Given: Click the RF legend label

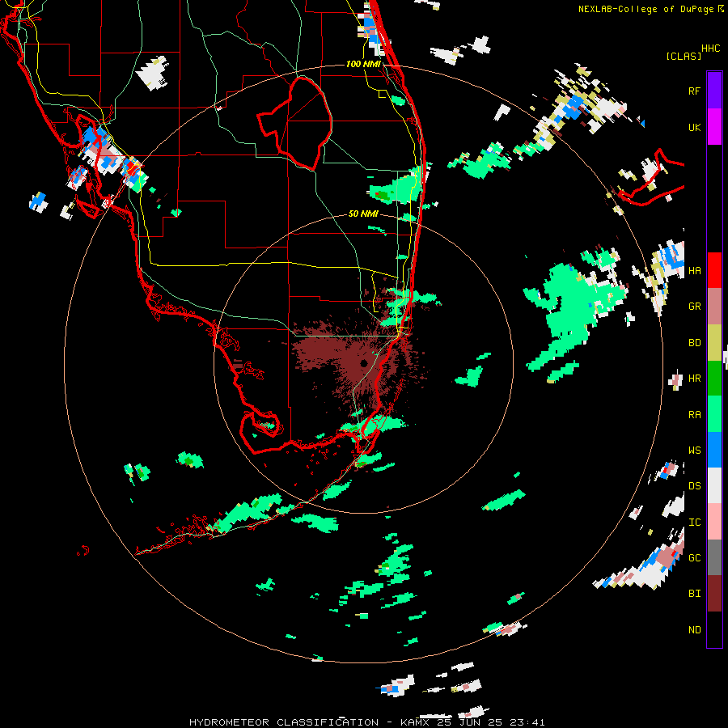Looking at the screenshot, I should point(694,91).
